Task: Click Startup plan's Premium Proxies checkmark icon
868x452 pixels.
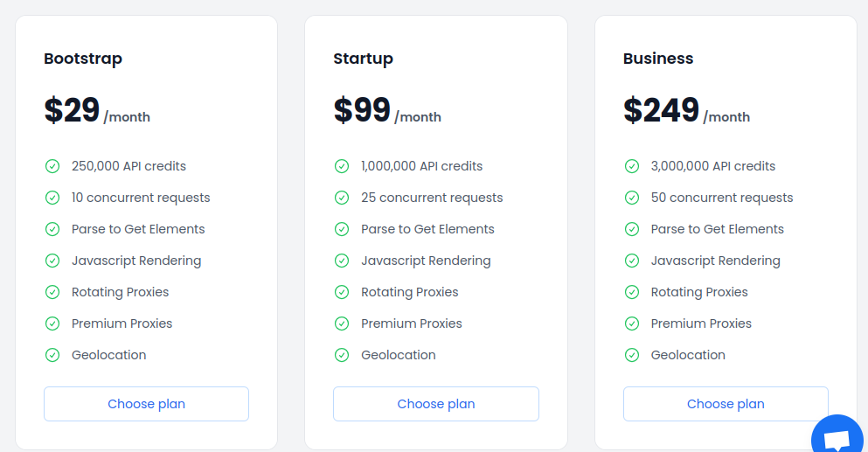Action: coord(342,323)
